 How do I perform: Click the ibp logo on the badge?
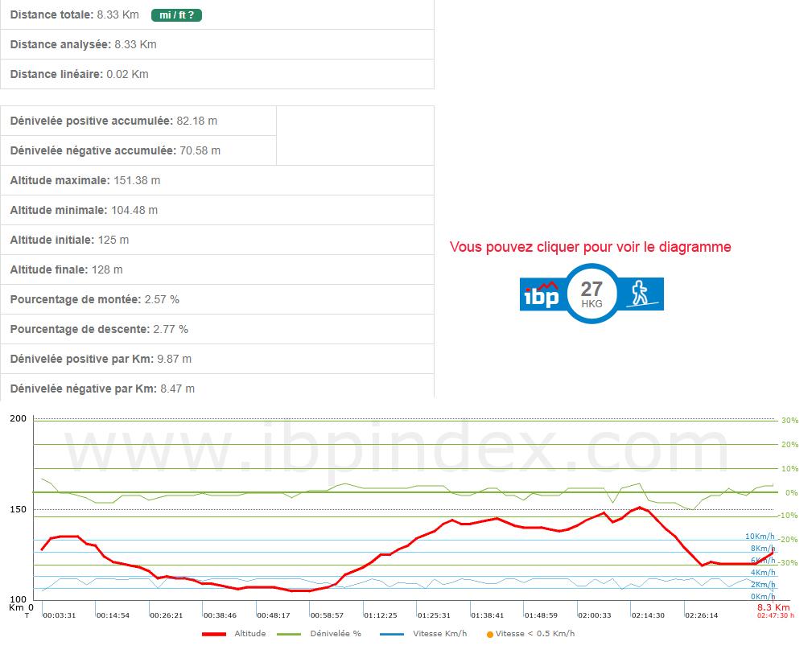coord(542,294)
